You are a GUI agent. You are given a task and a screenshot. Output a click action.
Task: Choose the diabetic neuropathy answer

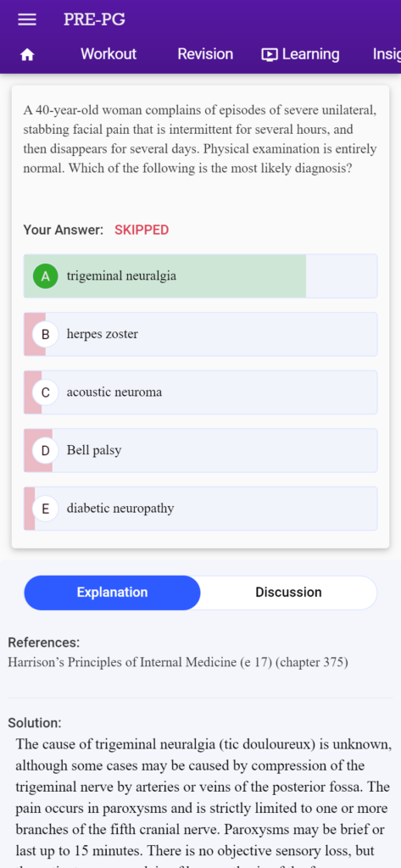pyautogui.click(x=200, y=509)
